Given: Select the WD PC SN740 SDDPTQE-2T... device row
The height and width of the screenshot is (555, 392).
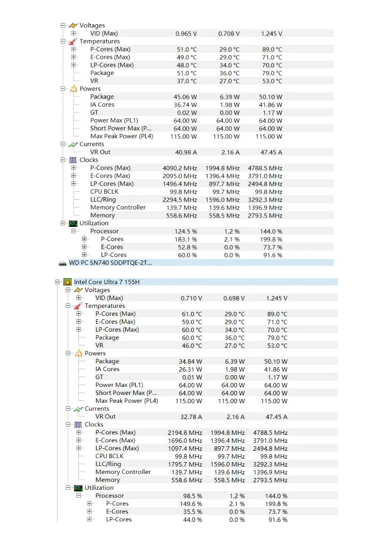Looking at the screenshot, I should coord(196,262).
